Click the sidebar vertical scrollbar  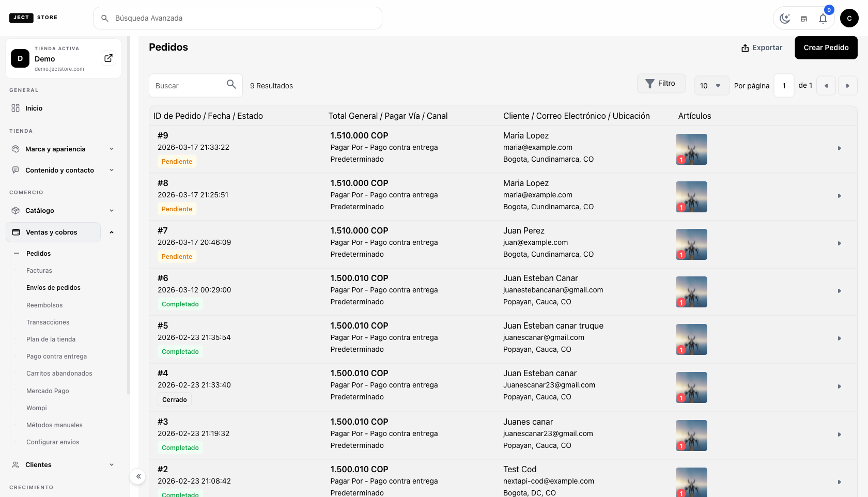(x=128, y=214)
